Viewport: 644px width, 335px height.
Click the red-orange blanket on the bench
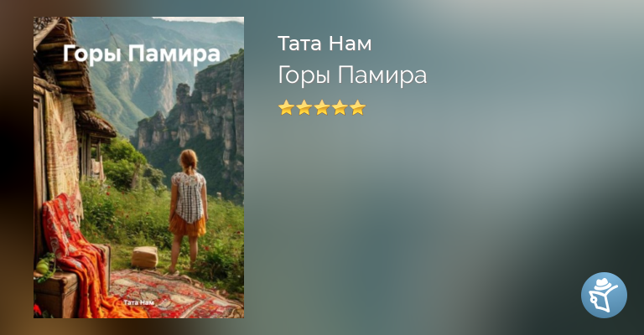[x=82, y=255]
